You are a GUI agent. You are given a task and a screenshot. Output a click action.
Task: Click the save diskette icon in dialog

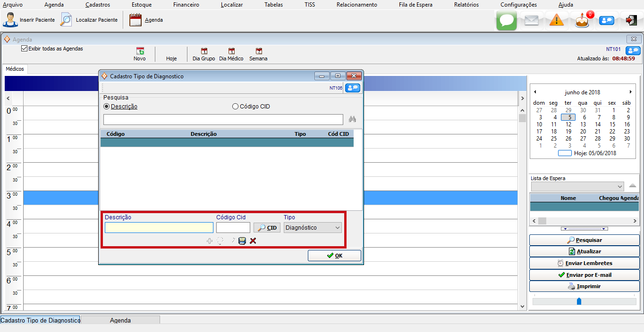click(242, 241)
